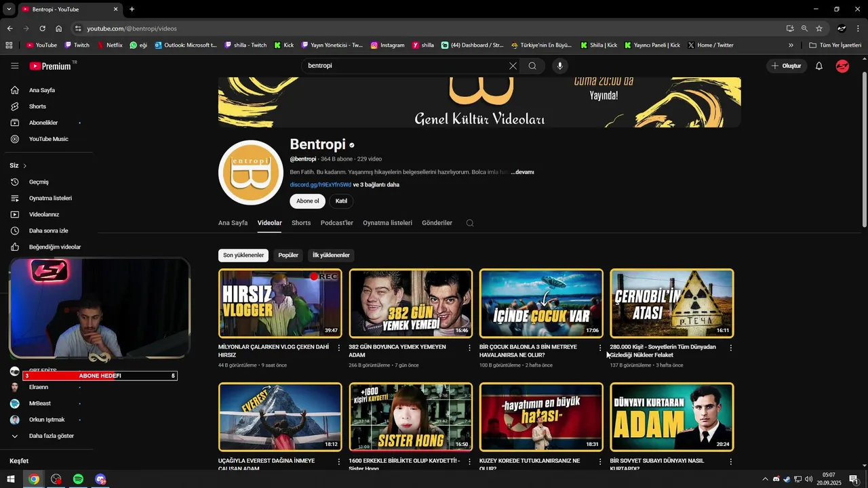Viewport: 868px width, 488px height.
Task: Open Videolarınız in the sidebar
Action: tap(44, 214)
